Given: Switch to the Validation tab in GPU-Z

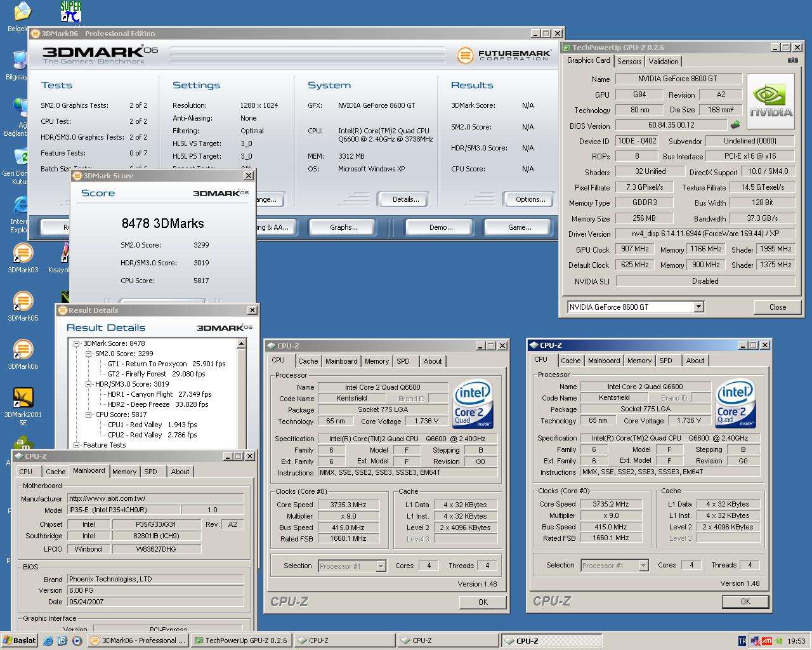Looking at the screenshot, I should click(x=664, y=62).
